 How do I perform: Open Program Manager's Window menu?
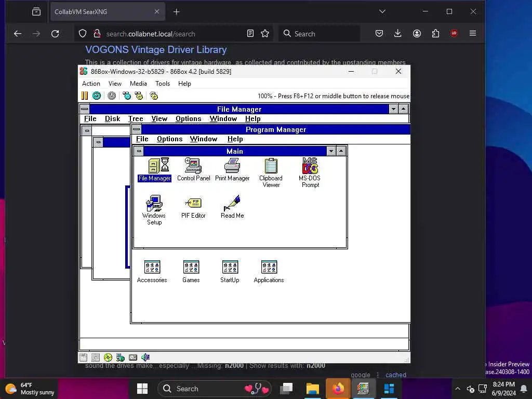point(204,139)
